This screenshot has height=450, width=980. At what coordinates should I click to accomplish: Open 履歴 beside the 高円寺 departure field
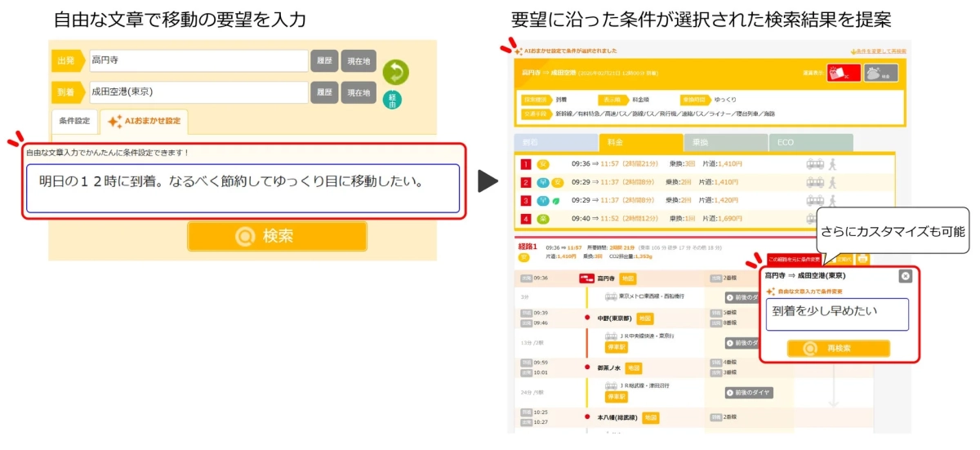pos(323,60)
